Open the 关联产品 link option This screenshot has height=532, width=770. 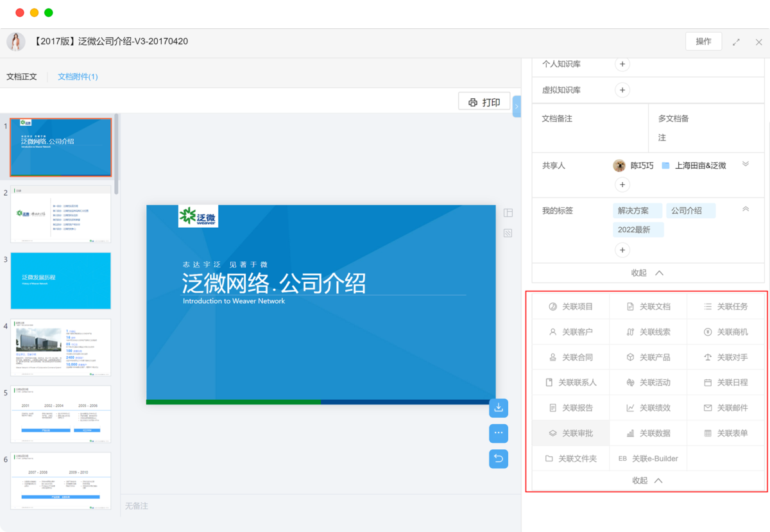(648, 357)
